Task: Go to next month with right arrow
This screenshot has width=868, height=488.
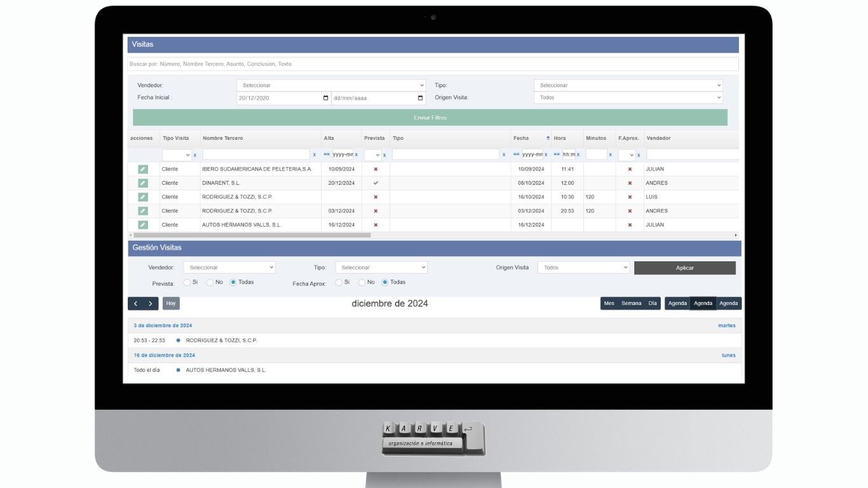Action: click(x=151, y=304)
